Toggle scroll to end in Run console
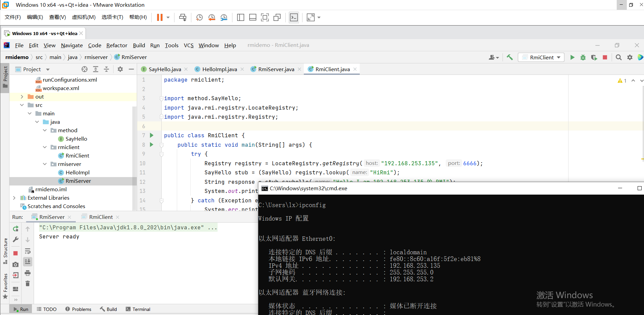 28,261
